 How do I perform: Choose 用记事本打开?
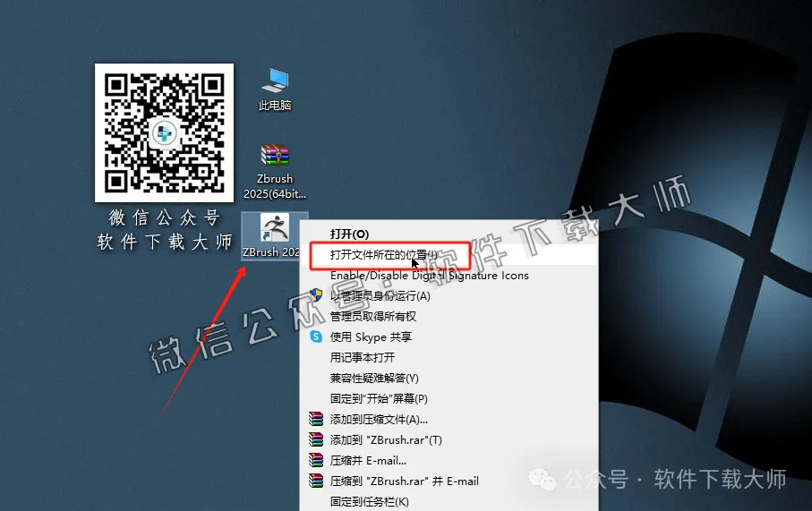click(449, 358)
